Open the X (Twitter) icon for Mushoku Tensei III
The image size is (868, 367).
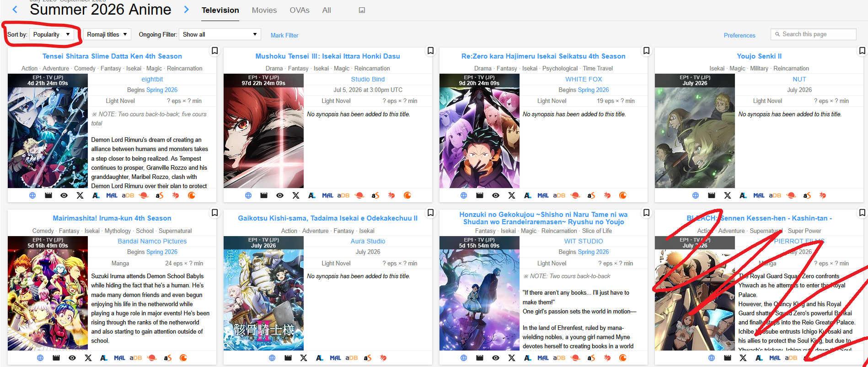pyautogui.click(x=296, y=195)
